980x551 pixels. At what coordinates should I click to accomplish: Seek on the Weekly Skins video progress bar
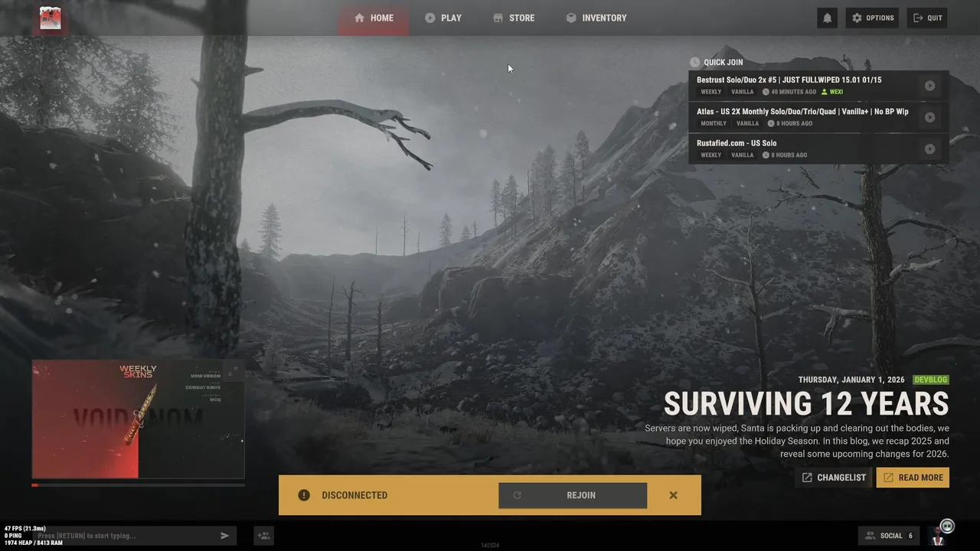tap(138, 484)
